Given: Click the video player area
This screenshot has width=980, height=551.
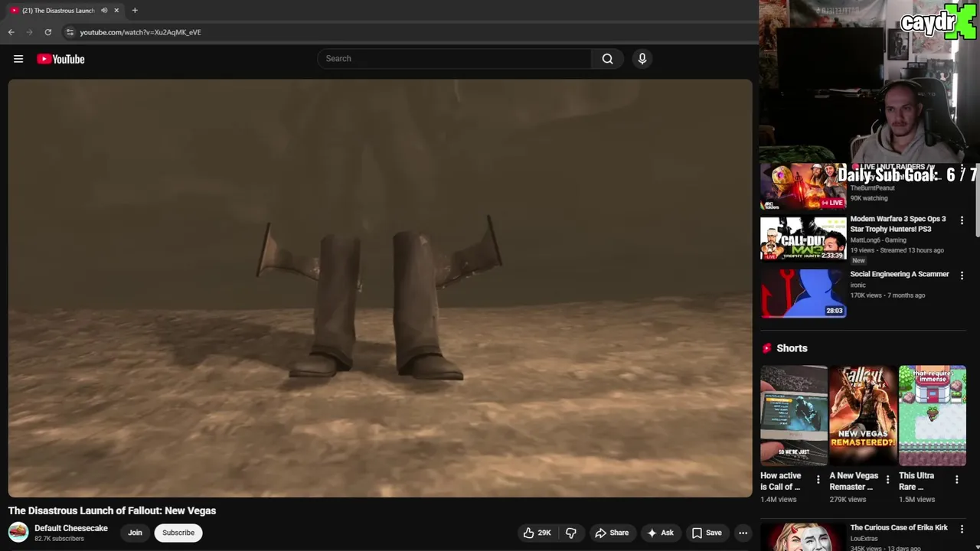Looking at the screenshot, I should coord(381,289).
